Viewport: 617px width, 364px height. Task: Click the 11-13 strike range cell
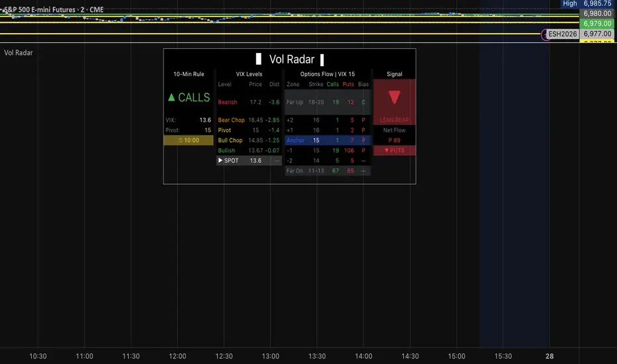coord(316,171)
